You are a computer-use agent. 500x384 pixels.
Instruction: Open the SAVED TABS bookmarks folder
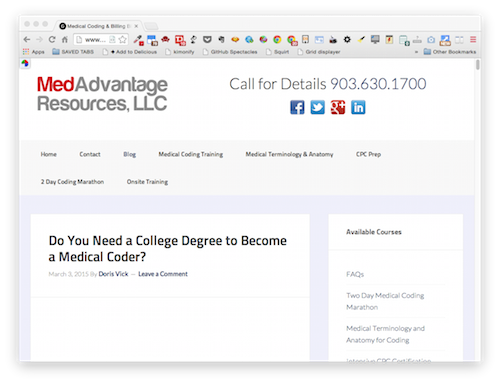coord(73,52)
